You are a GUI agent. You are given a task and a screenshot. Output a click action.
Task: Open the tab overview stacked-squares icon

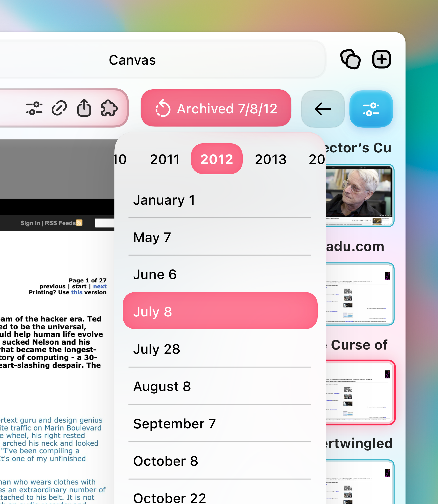350,59
